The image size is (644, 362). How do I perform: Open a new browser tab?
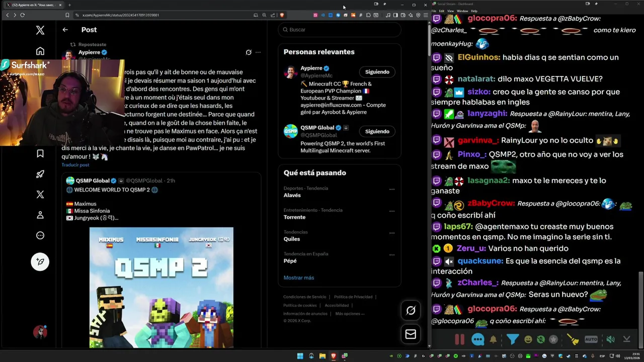[69, 5]
